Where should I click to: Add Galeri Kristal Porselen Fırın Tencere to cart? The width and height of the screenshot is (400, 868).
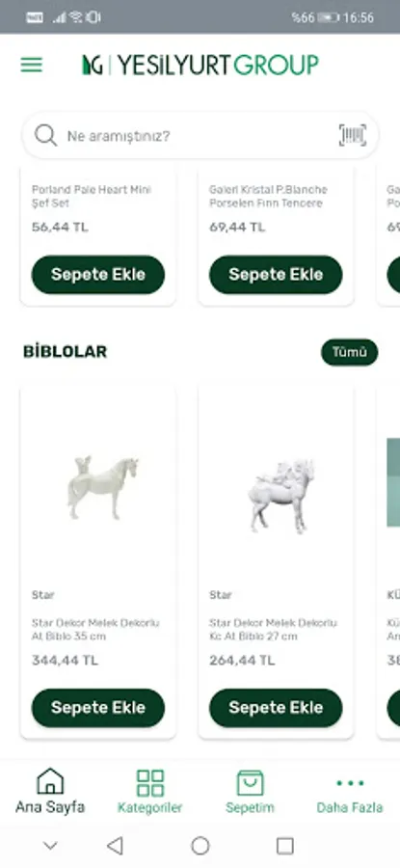point(276,275)
